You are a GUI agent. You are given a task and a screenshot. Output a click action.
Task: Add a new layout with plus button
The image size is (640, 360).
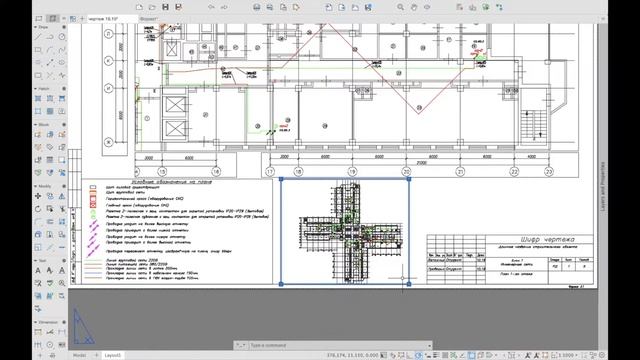pyautogui.click(x=97, y=355)
